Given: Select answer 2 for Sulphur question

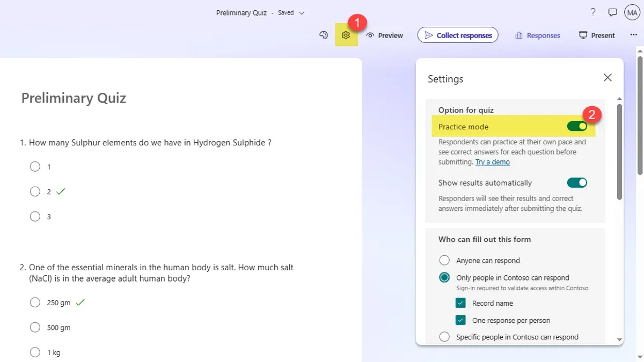Looking at the screenshot, I should [35, 191].
